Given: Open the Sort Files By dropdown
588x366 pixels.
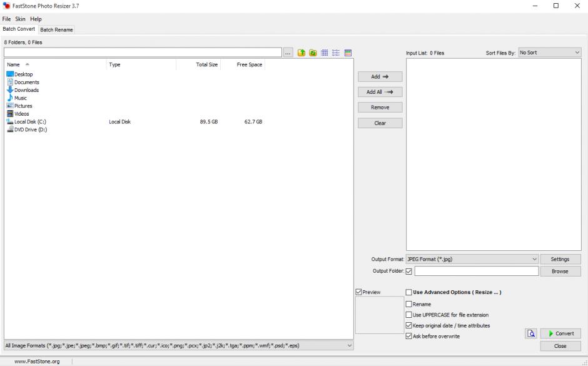Looking at the screenshot, I should click(550, 53).
